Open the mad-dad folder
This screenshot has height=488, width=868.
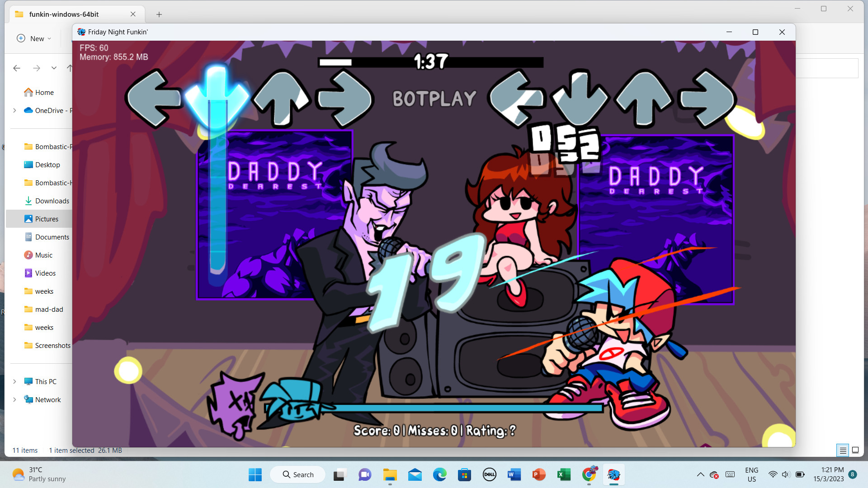[x=43, y=309]
